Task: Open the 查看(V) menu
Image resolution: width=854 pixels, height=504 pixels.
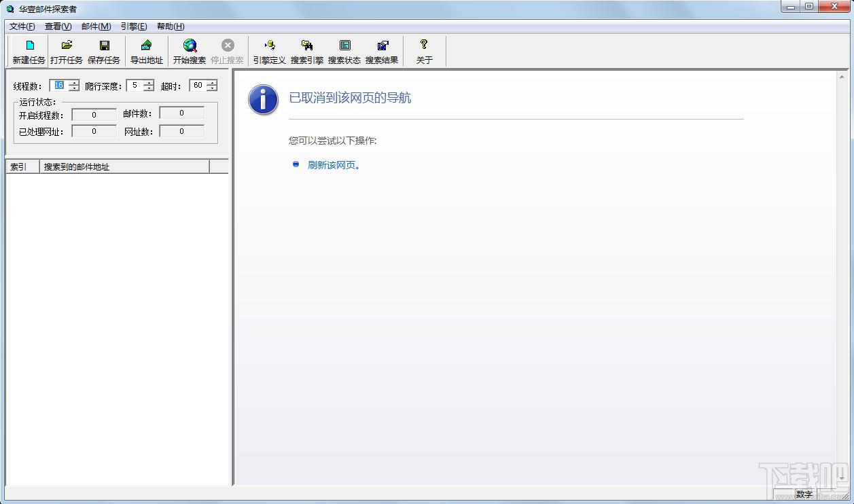Action: (x=58, y=26)
